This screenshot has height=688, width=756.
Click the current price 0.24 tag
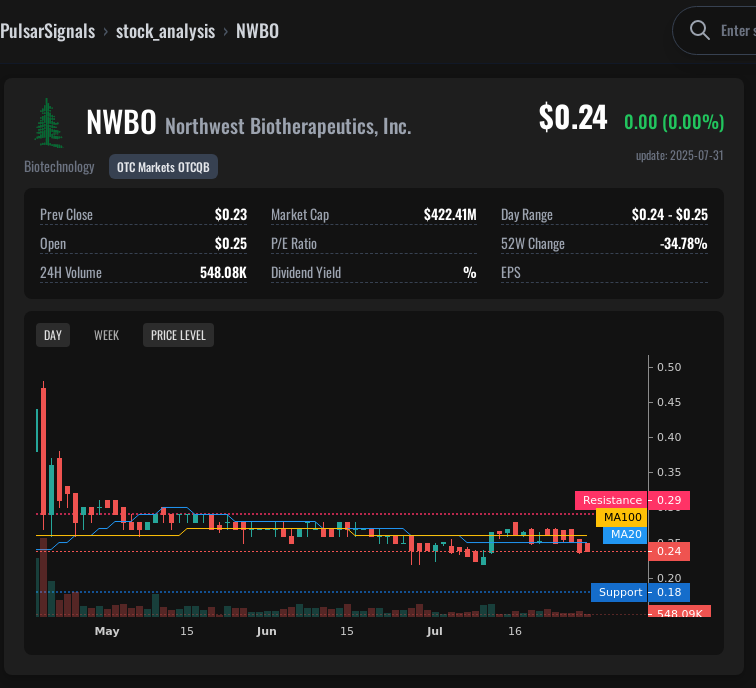click(669, 551)
